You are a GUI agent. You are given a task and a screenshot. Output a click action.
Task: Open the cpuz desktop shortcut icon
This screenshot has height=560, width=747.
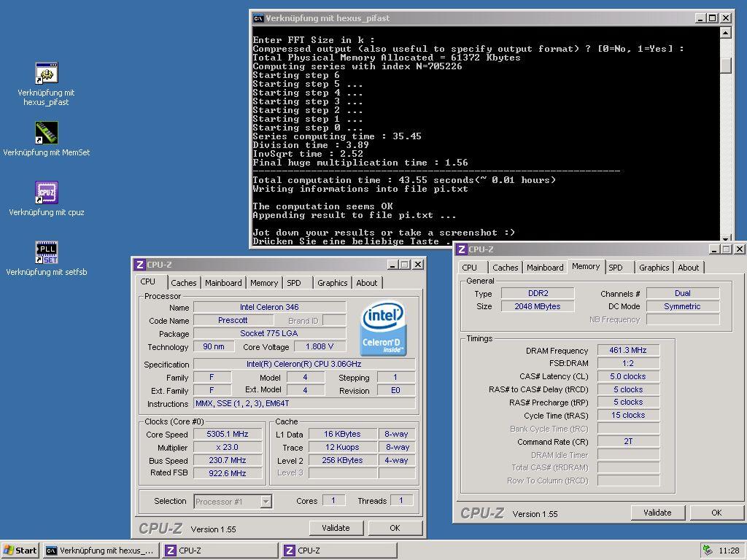click(46, 192)
